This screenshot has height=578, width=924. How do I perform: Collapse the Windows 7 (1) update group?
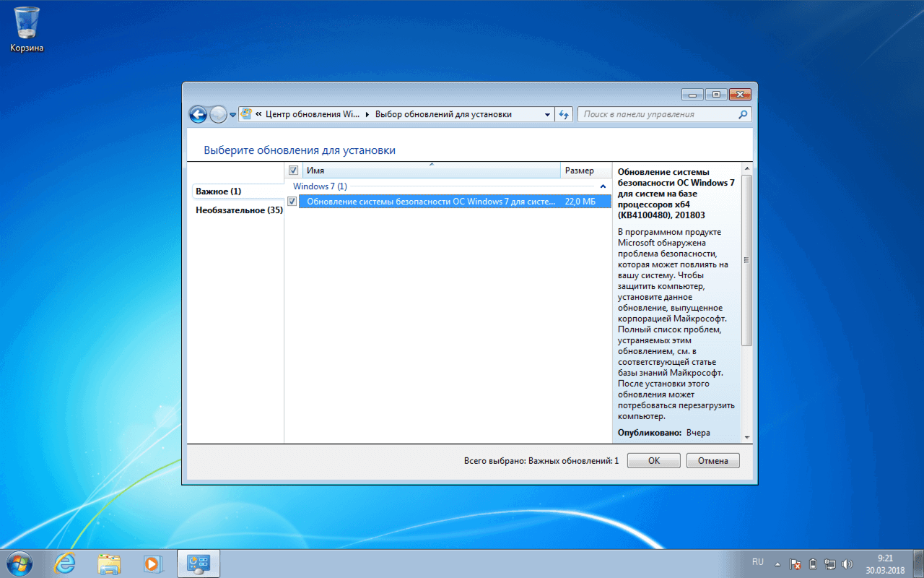pos(603,186)
